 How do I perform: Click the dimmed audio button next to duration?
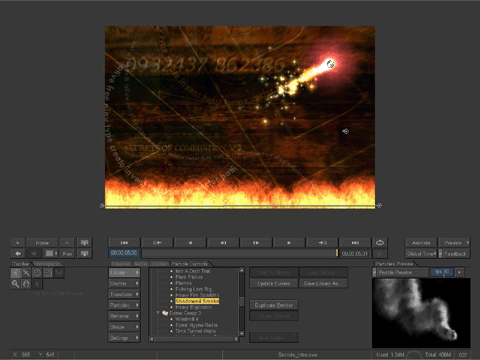coord(380,254)
